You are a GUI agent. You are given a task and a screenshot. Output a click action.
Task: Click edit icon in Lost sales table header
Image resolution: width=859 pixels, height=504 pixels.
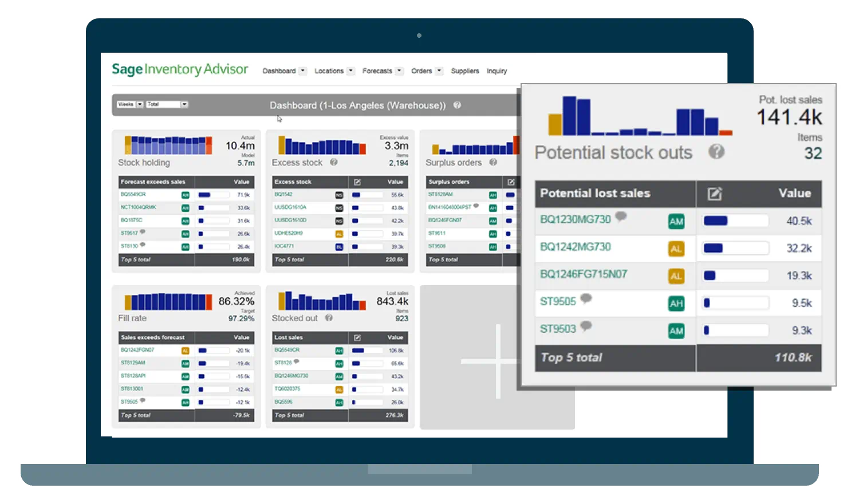point(357,338)
